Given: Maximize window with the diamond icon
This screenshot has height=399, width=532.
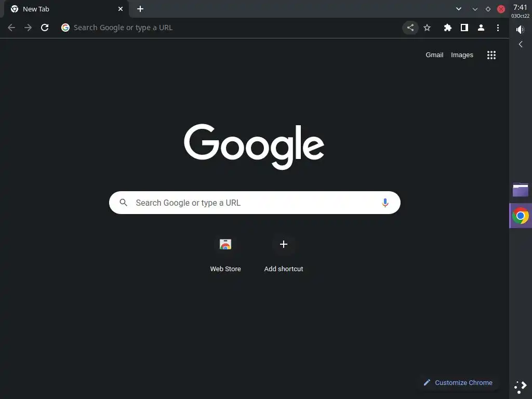Looking at the screenshot, I should point(488,9).
